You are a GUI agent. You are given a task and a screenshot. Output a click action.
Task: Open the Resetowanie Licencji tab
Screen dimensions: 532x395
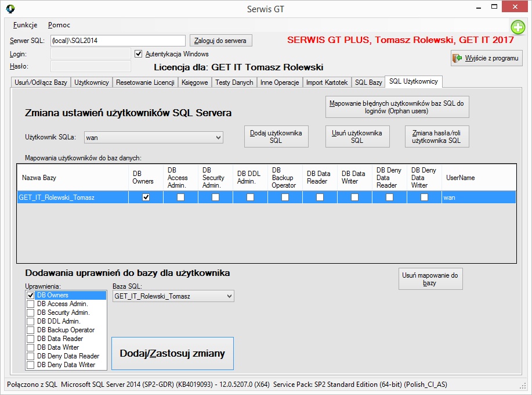145,82
